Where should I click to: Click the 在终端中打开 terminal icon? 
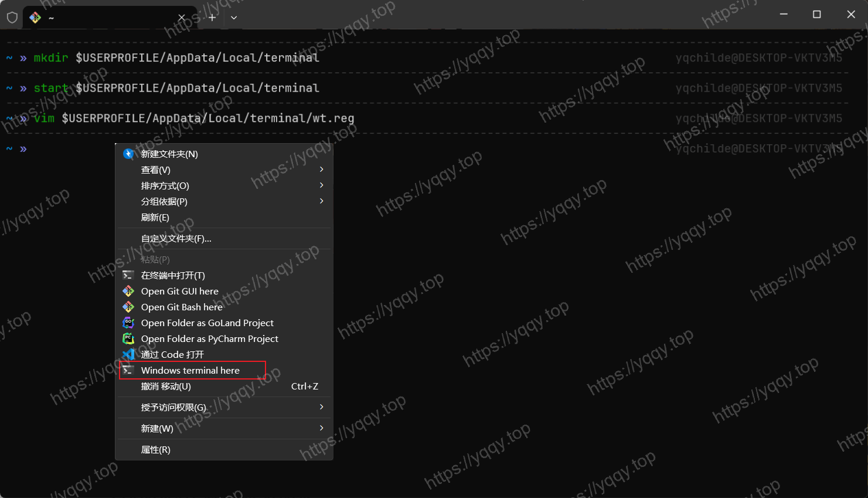pos(128,275)
